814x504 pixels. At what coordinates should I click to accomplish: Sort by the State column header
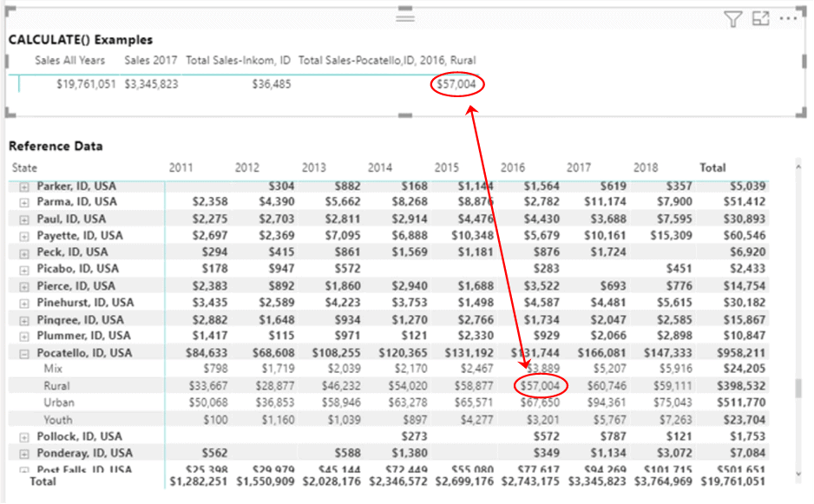click(24, 167)
